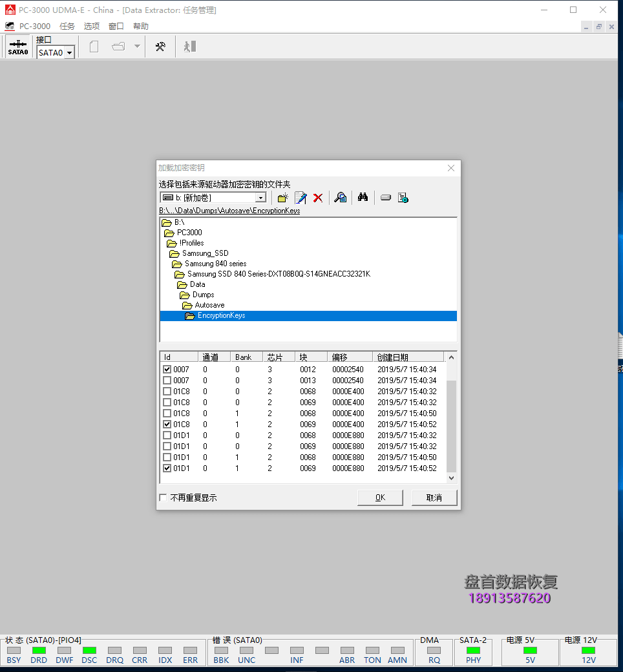Delete folder with red X icon
The width and height of the screenshot is (623, 672).
pyautogui.click(x=318, y=198)
